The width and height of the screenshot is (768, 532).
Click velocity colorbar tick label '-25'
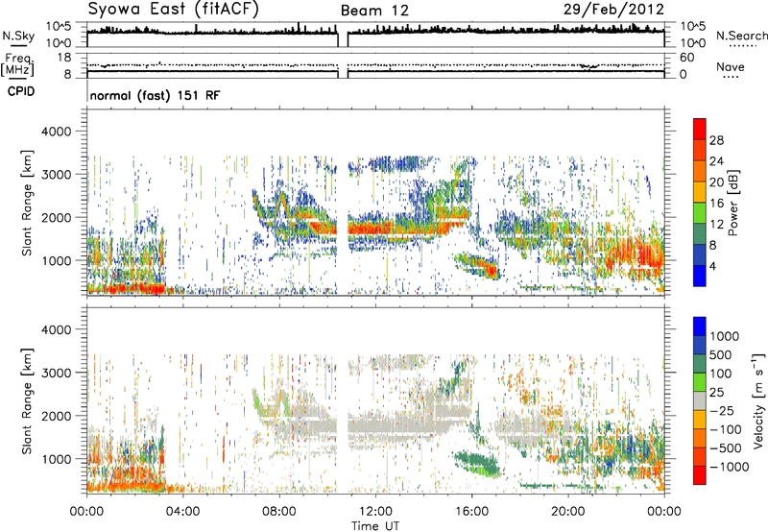coord(723,410)
